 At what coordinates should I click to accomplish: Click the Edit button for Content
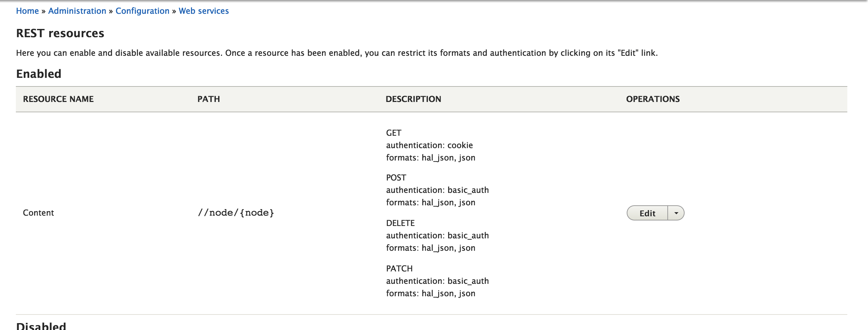pyautogui.click(x=647, y=213)
